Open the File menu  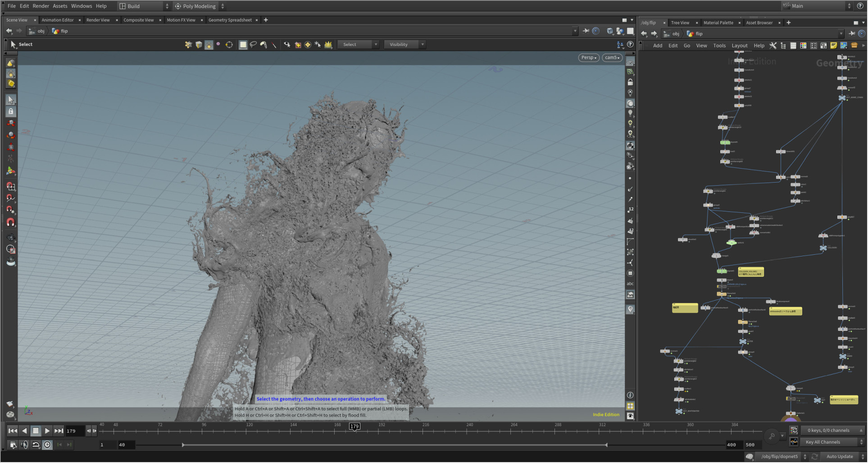click(x=12, y=6)
